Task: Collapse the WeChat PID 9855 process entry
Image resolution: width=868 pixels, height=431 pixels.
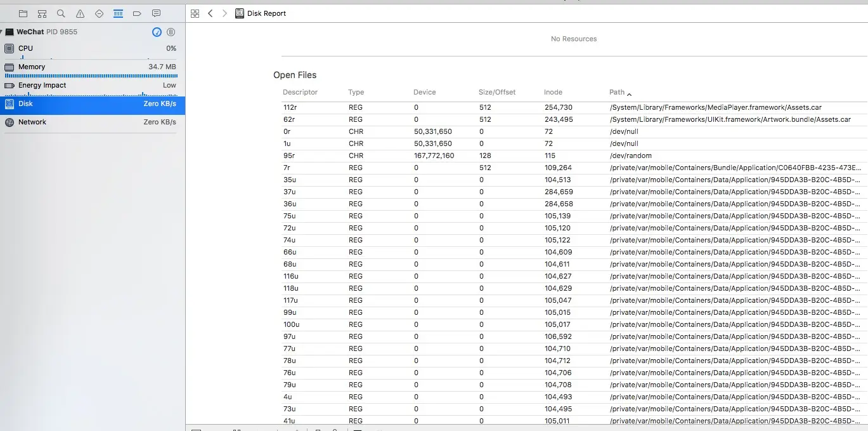Action: click(4, 31)
